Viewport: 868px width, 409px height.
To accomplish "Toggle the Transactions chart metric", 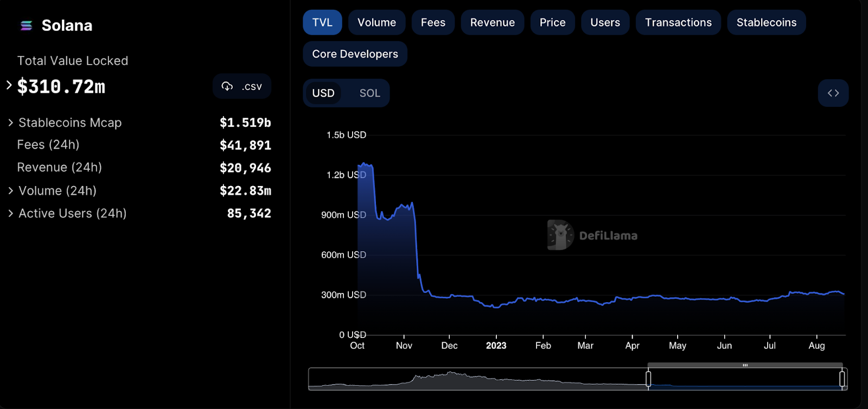I will point(678,22).
